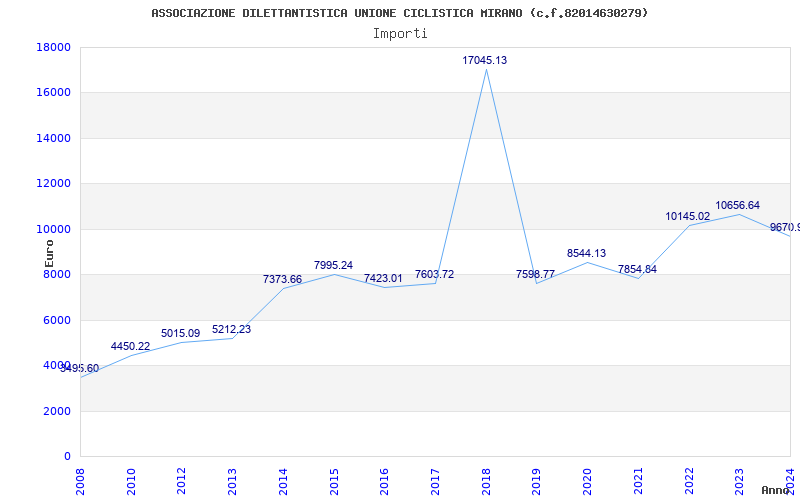The height and width of the screenshot is (500, 800).
Task: Select the 16000 y-axis label
Action: click(x=54, y=93)
